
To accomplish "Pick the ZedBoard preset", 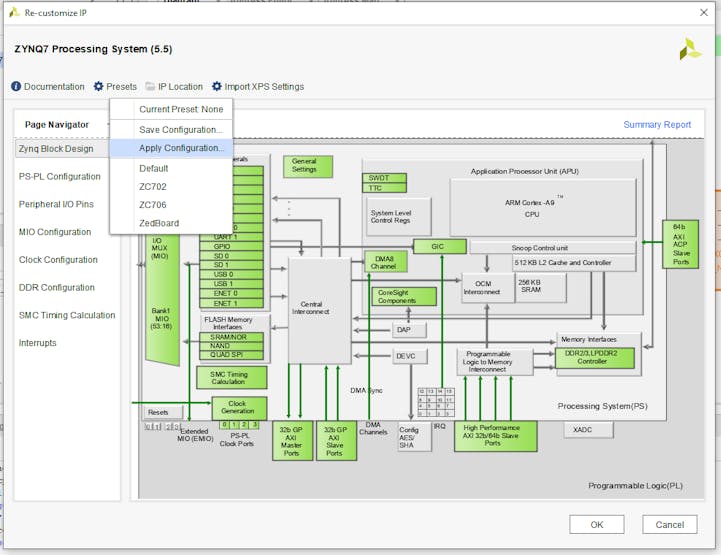I will [160, 222].
